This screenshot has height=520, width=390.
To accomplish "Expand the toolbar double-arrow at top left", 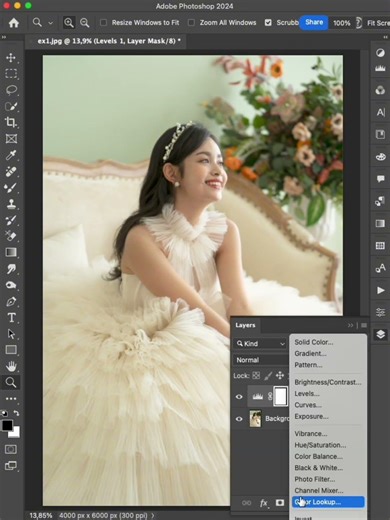I will pyautogui.click(x=4, y=37).
